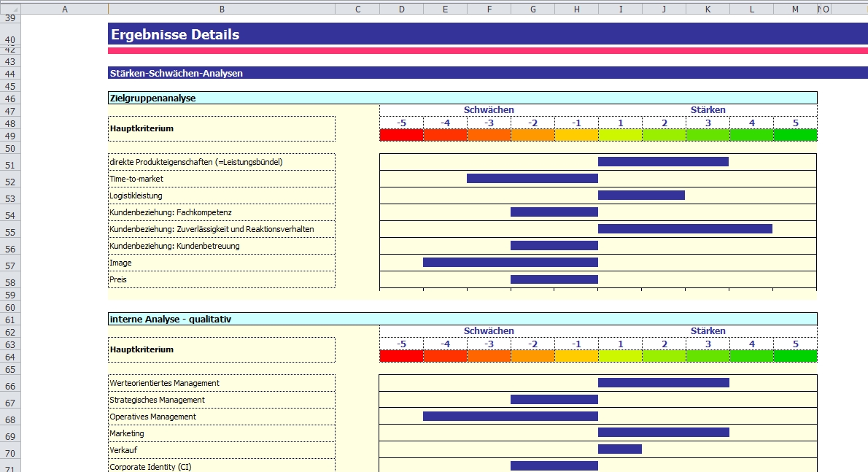This screenshot has height=472, width=868.
Task: Click the 'Strategisches Management' cell
Action: coord(157,400)
